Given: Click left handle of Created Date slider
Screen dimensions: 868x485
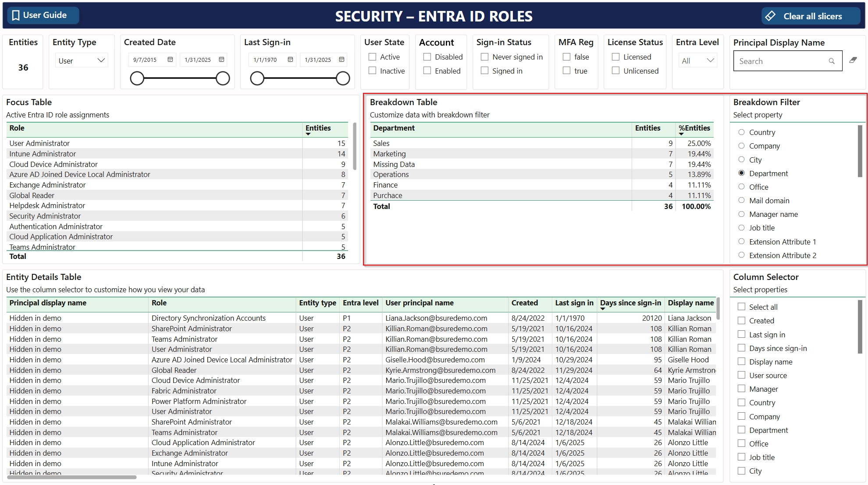Looking at the screenshot, I should pyautogui.click(x=137, y=78).
